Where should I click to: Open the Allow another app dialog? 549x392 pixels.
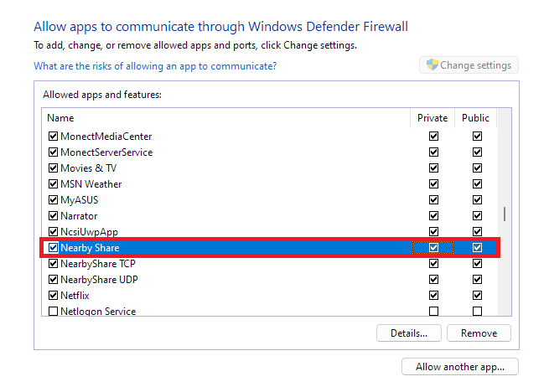click(x=460, y=367)
